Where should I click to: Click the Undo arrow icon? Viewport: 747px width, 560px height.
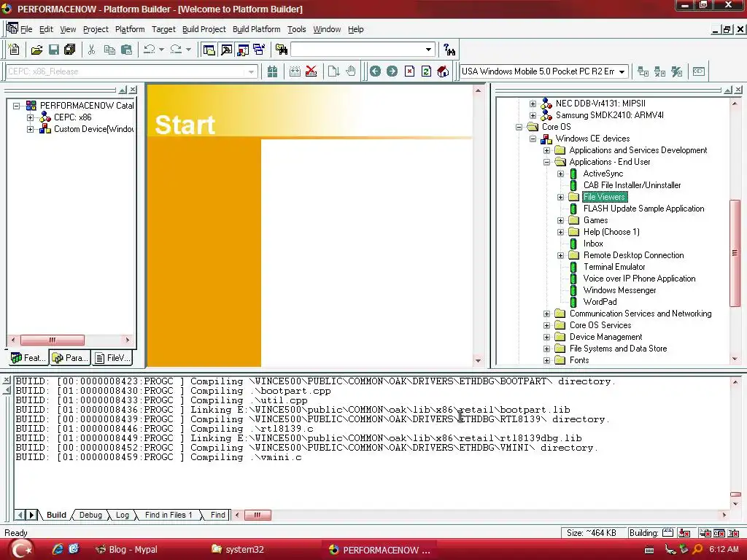[x=150, y=50]
